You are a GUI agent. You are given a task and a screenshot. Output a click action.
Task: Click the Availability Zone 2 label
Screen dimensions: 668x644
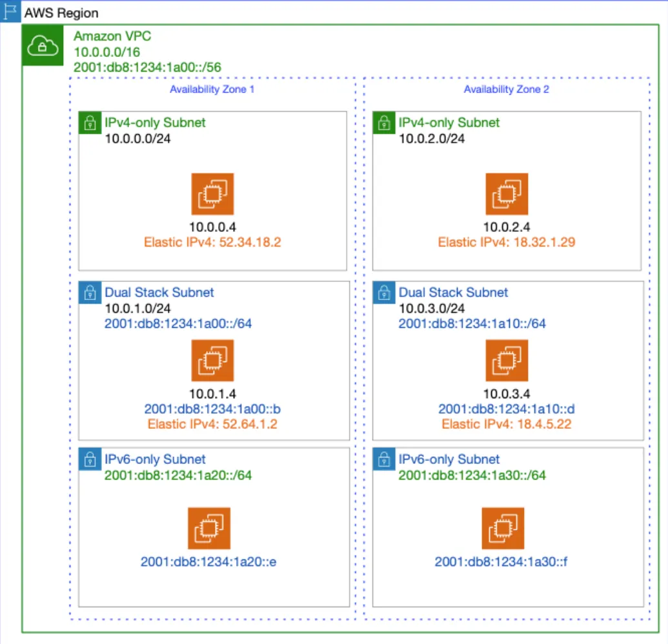(507, 90)
